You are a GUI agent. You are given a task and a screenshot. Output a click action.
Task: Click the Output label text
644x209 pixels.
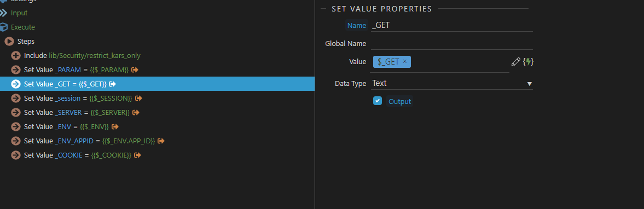[399, 101]
